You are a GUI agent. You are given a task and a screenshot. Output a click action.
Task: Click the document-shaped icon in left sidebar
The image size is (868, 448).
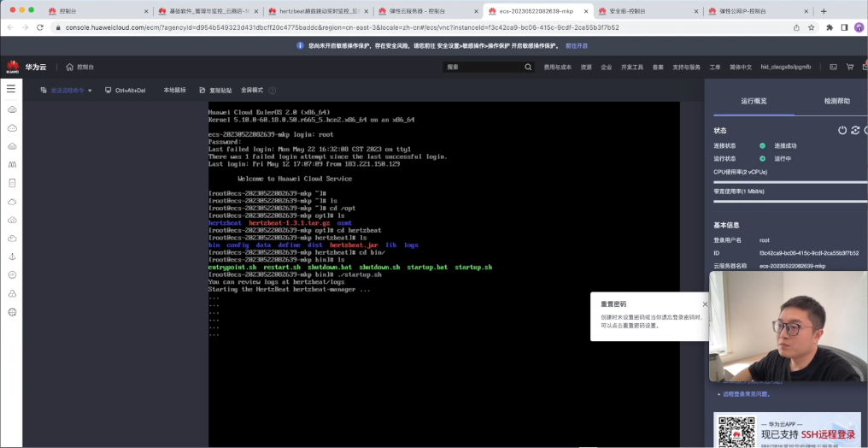click(12, 183)
